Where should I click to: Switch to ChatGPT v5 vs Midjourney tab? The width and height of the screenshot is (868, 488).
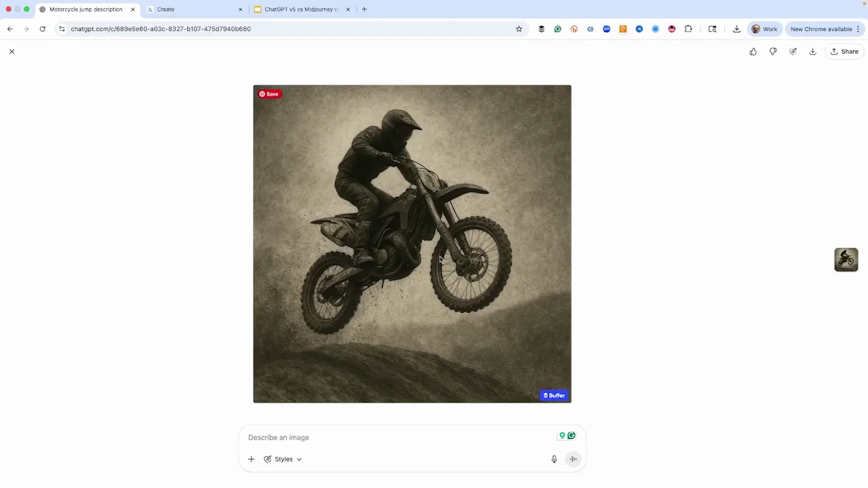click(301, 9)
